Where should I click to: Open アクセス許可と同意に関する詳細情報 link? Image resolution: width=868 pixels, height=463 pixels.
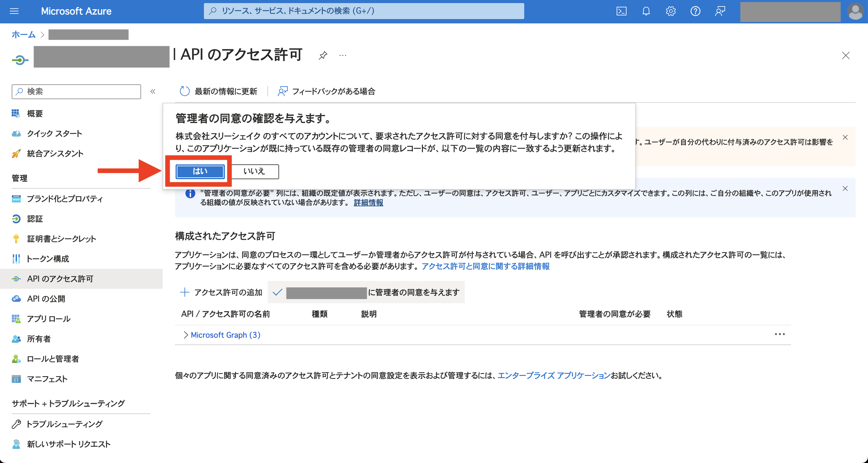(485, 266)
